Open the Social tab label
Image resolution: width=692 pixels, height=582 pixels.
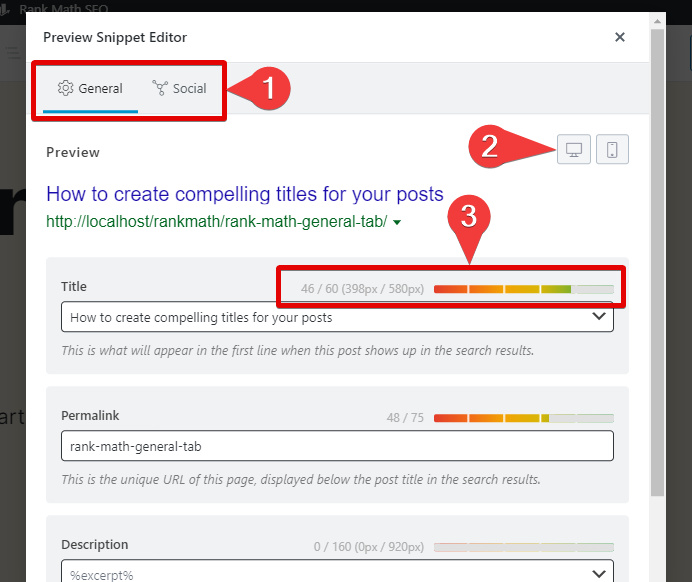[x=189, y=89]
